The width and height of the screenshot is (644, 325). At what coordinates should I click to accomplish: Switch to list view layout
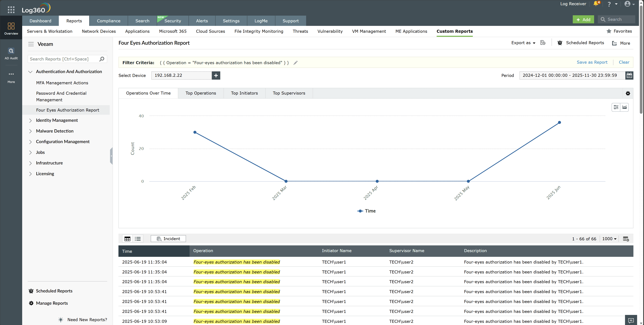(x=138, y=239)
